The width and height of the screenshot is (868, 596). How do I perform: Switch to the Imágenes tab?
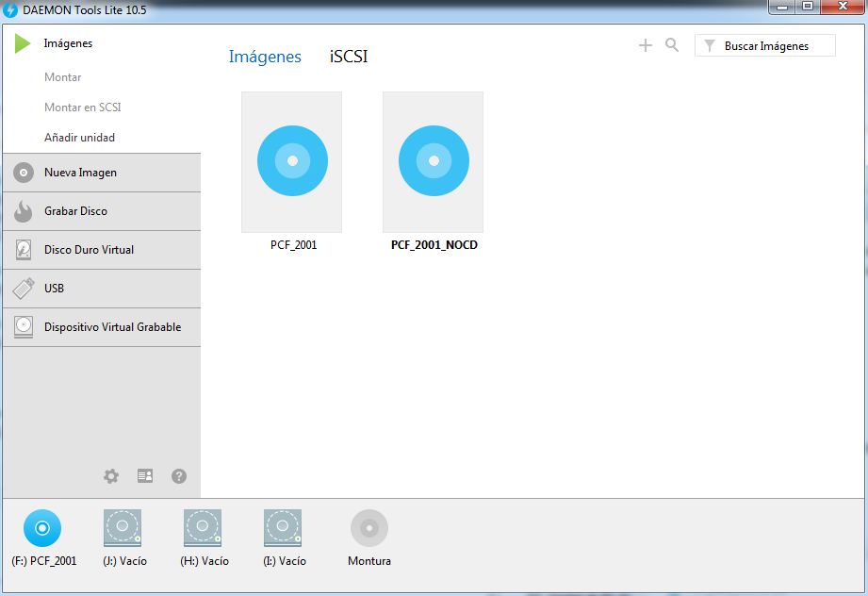point(265,57)
